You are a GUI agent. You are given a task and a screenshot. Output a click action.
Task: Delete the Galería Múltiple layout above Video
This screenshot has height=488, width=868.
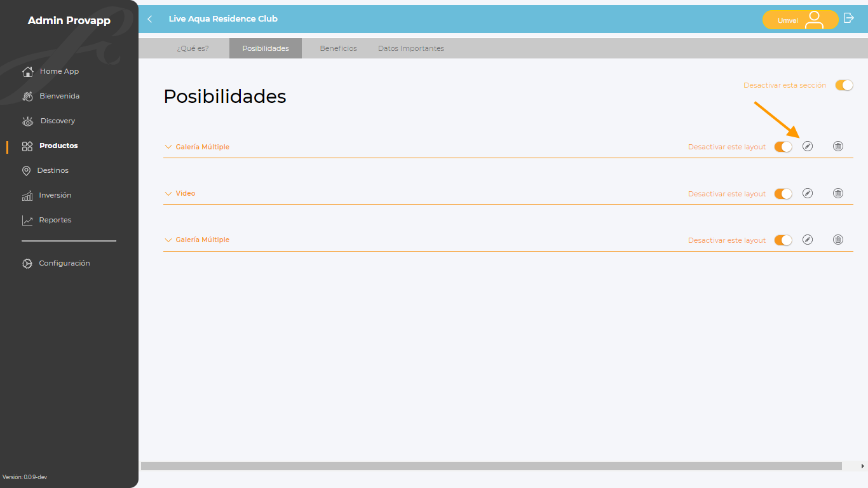[x=838, y=146]
